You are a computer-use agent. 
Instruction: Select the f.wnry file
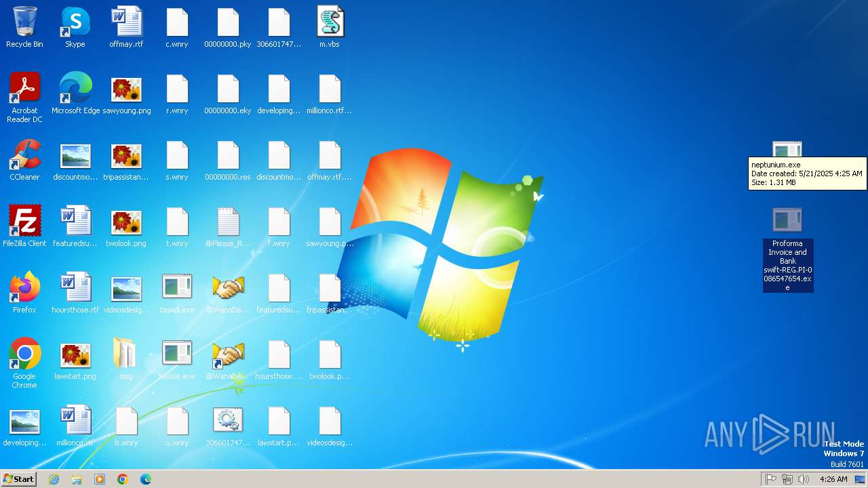[x=279, y=226]
